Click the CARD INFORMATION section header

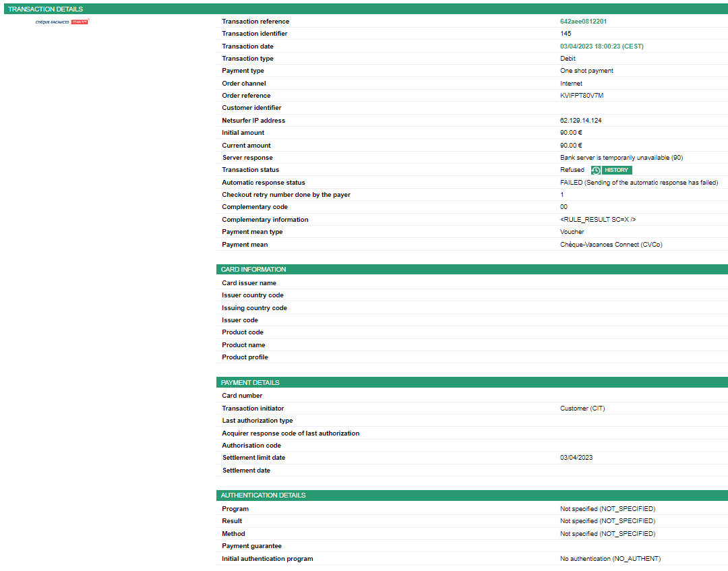pyautogui.click(x=472, y=270)
